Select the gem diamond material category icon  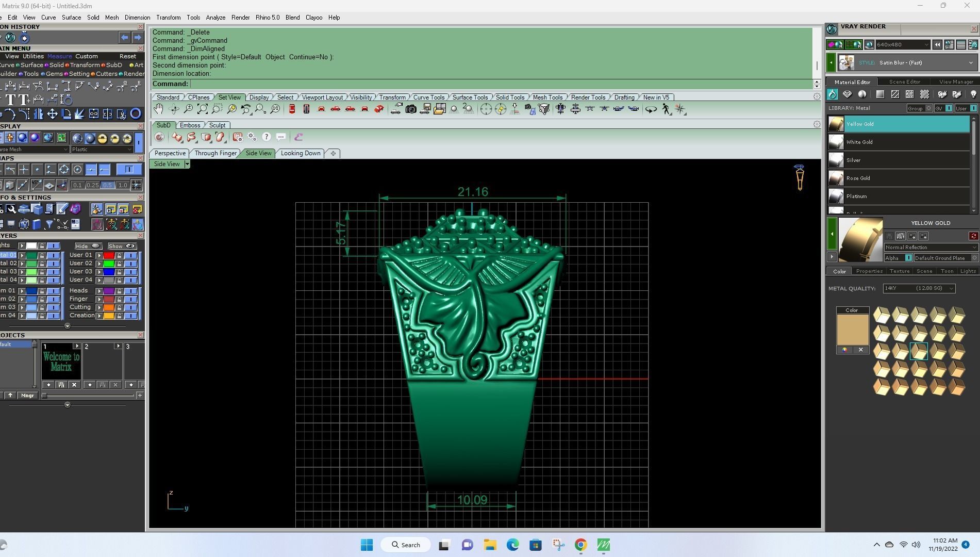(x=847, y=94)
